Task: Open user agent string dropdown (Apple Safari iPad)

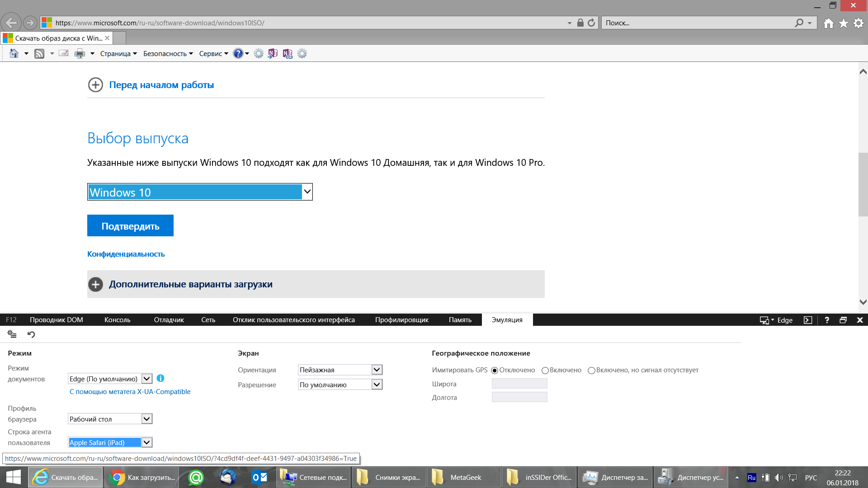Action: 147,442
